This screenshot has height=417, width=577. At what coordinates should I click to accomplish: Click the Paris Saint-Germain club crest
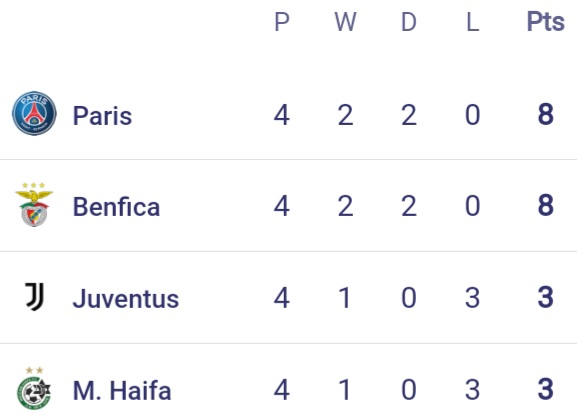point(34,113)
